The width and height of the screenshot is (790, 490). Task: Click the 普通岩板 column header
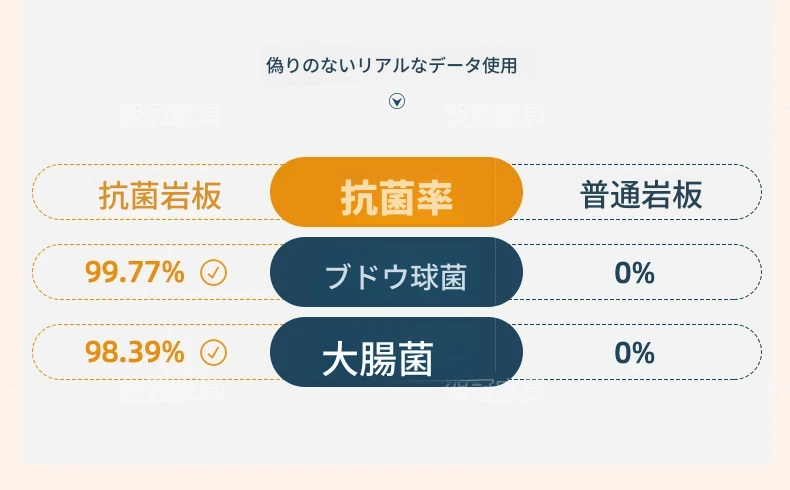(x=641, y=194)
